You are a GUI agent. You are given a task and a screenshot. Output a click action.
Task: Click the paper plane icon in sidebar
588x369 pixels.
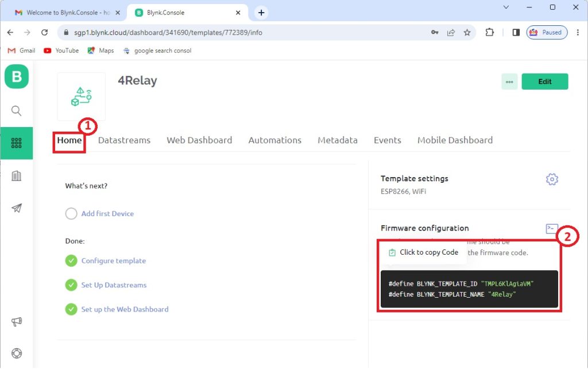17,208
